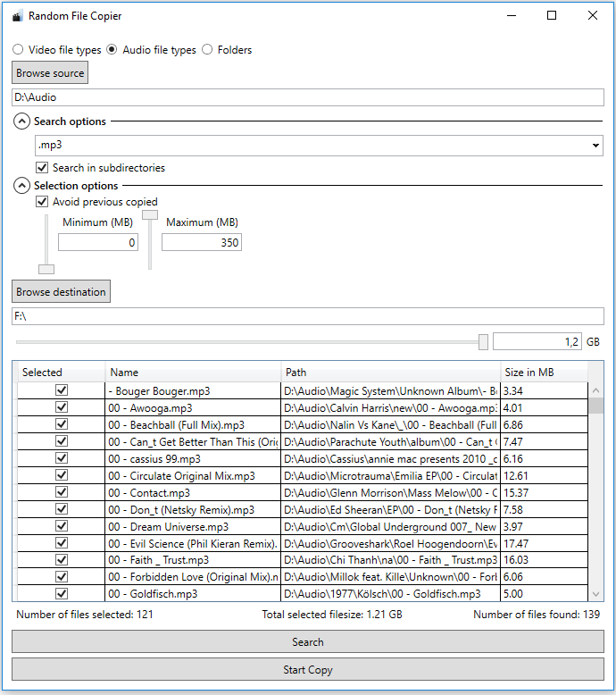
Task: Click the file list scroll down arrow
Action: (596, 594)
